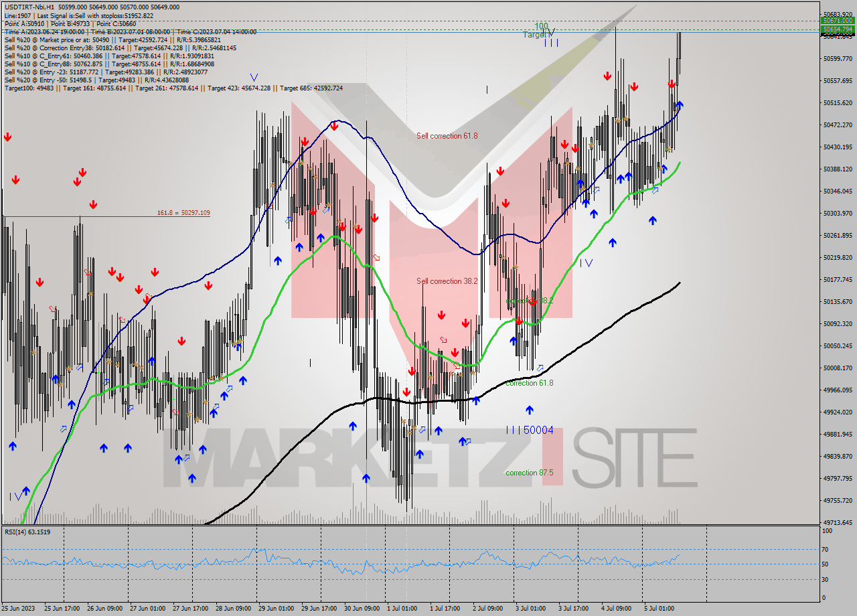Select the '27 Jun 17:00' time label
The height and width of the screenshot is (616, 857).
190,609
